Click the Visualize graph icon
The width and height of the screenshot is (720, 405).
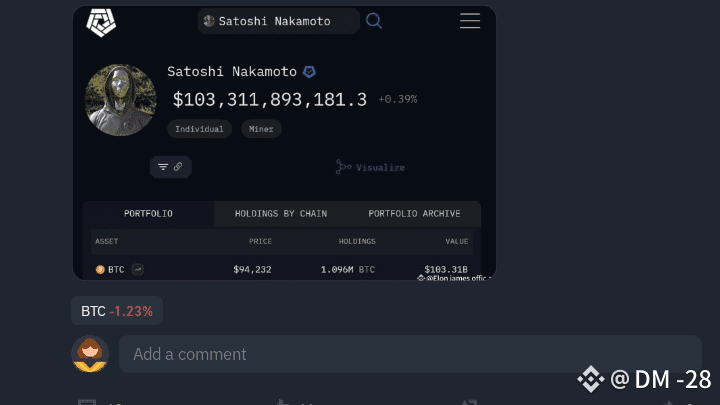(x=343, y=167)
